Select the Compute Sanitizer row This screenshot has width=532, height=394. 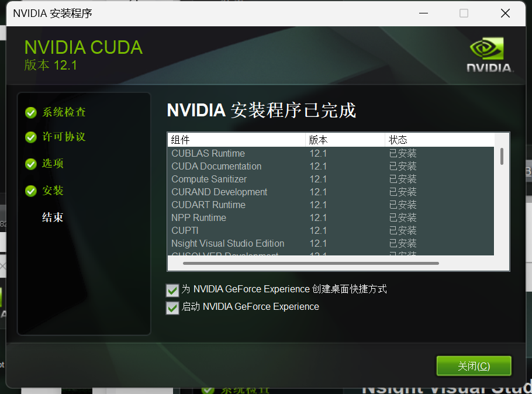(331, 179)
